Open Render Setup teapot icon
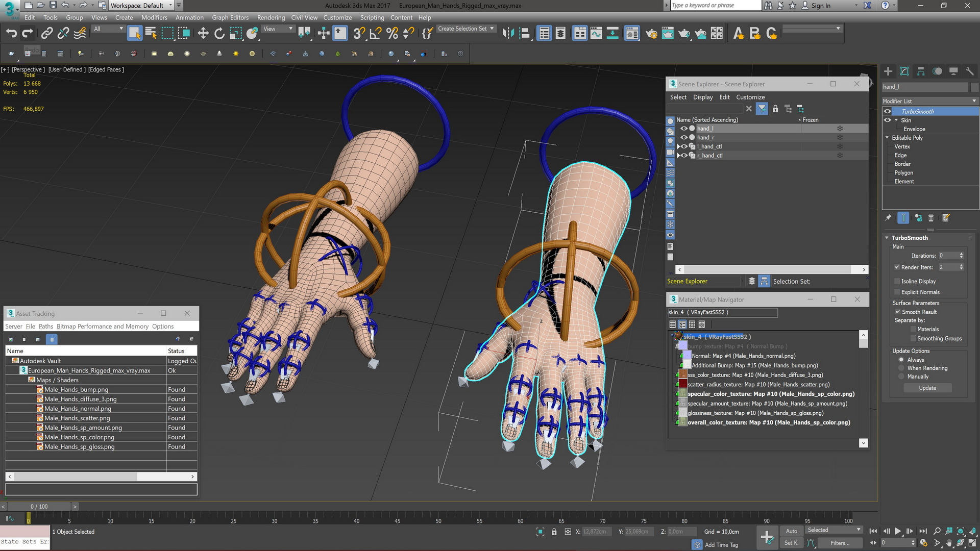Image resolution: width=980 pixels, height=551 pixels. point(651,34)
